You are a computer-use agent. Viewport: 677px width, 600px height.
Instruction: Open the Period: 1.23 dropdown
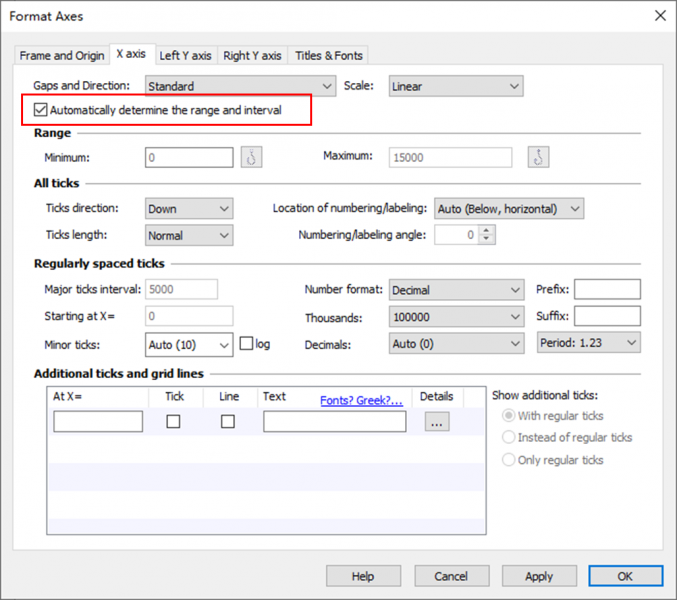click(x=587, y=343)
